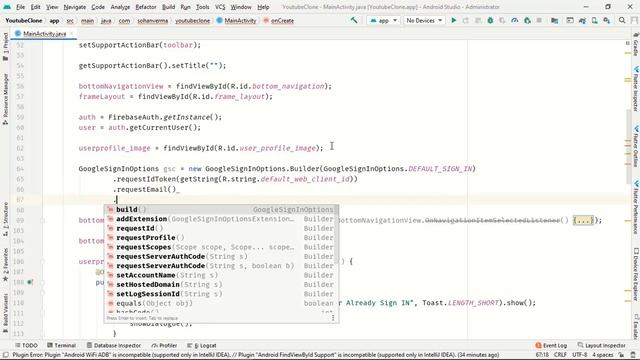Open the run configuration app dropdown

(383, 20)
